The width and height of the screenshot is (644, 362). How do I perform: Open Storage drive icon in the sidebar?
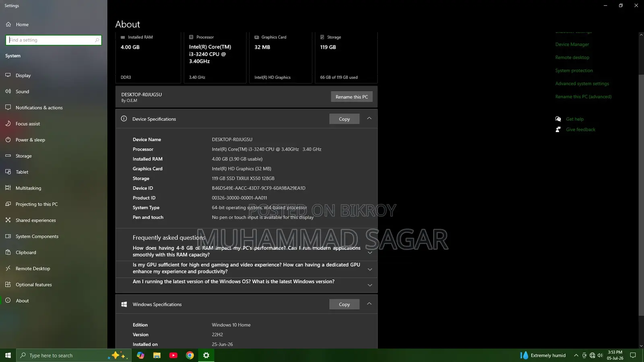pos(8,156)
